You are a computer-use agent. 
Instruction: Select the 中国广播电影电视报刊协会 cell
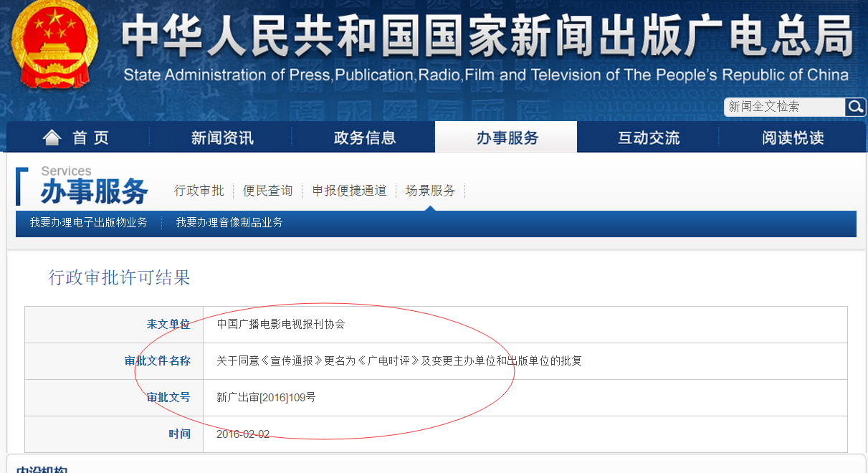click(281, 325)
